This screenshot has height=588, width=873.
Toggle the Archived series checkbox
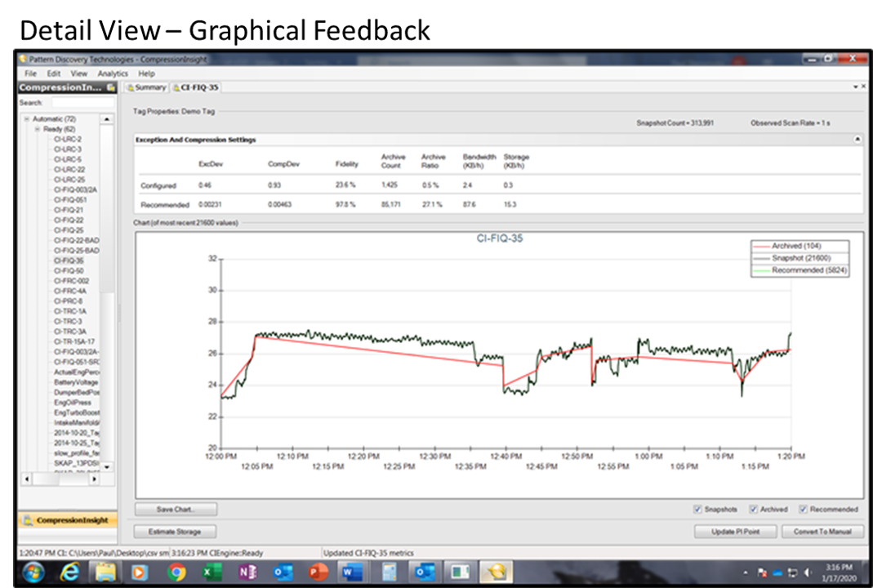[x=753, y=509]
